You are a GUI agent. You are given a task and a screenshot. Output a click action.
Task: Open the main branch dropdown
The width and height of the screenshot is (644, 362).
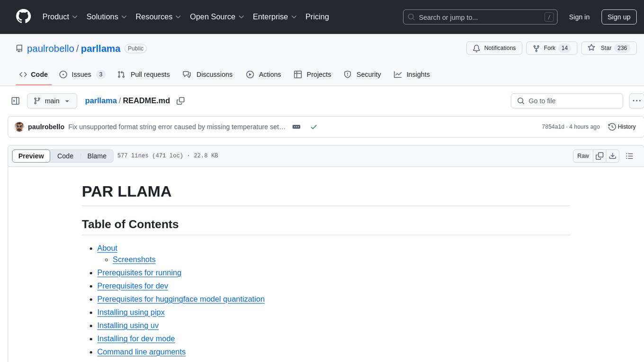[52, 101]
